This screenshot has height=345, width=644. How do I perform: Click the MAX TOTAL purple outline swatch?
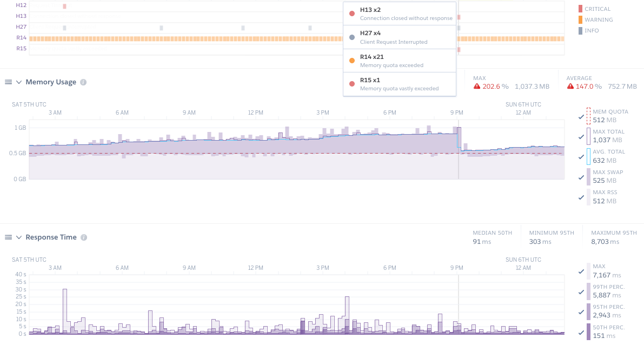pyautogui.click(x=588, y=136)
